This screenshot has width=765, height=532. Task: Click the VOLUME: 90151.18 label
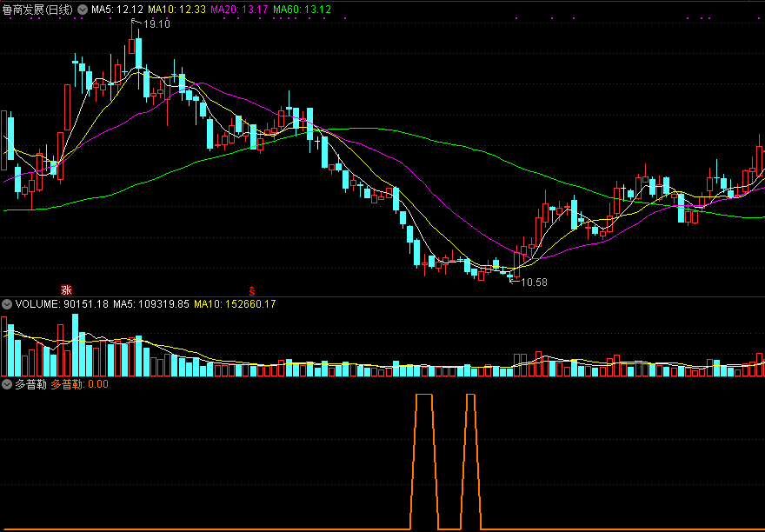tap(62, 304)
